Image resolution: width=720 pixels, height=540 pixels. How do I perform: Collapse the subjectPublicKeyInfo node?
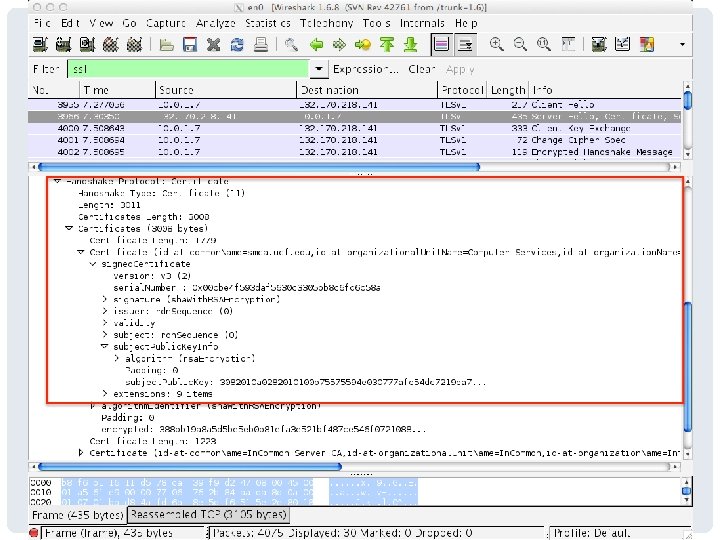coord(105,347)
